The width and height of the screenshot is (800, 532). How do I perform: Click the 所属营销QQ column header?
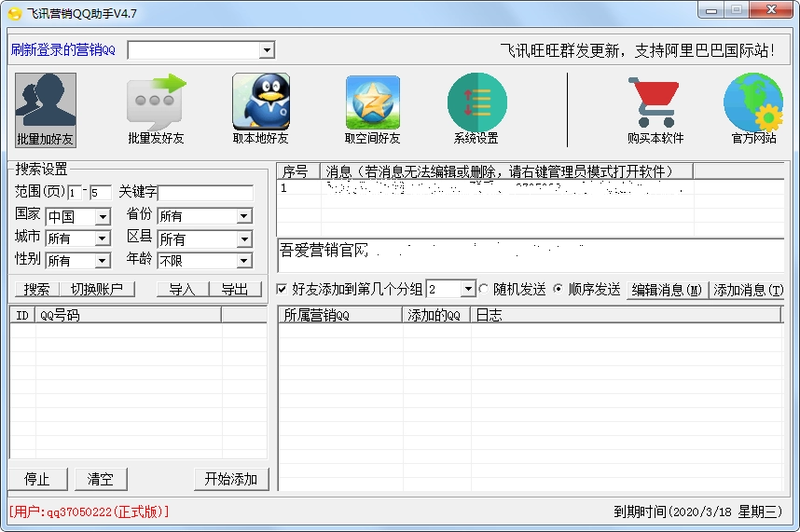(340, 316)
